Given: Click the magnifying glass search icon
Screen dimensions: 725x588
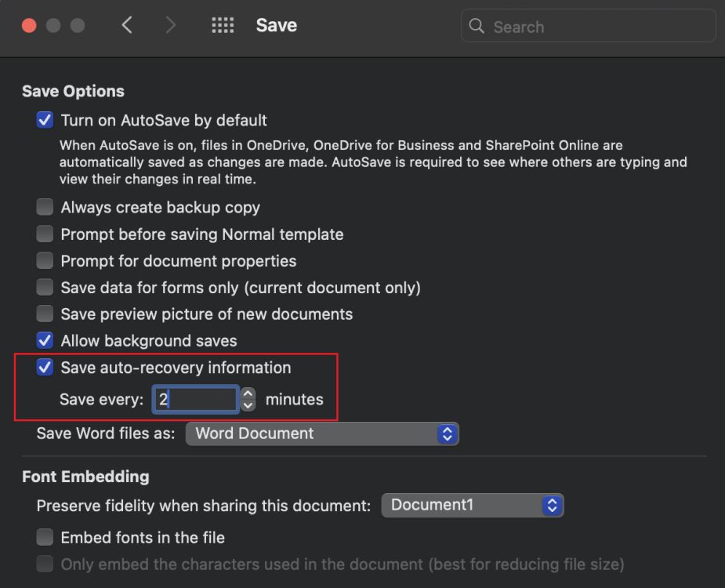Looking at the screenshot, I should tap(477, 26).
